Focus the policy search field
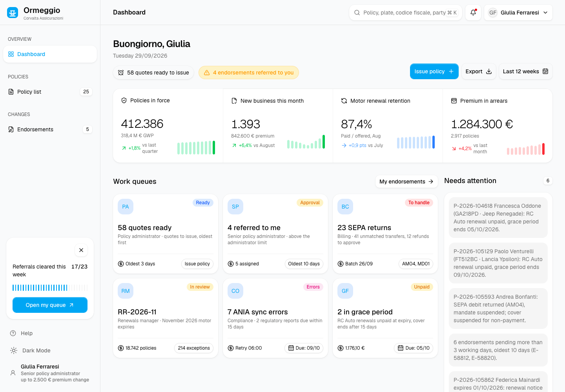565x392 pixels. [x=406, y=13]
